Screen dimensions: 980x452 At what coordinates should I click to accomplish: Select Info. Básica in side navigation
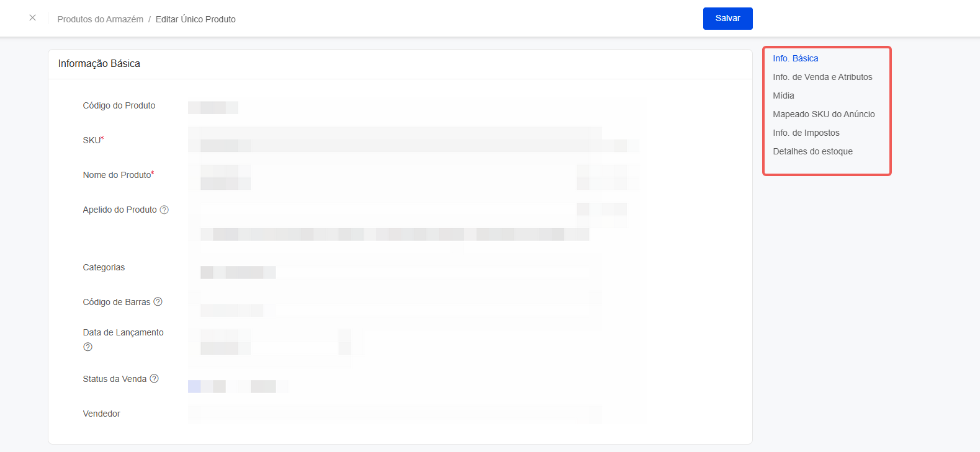(796, 58)
